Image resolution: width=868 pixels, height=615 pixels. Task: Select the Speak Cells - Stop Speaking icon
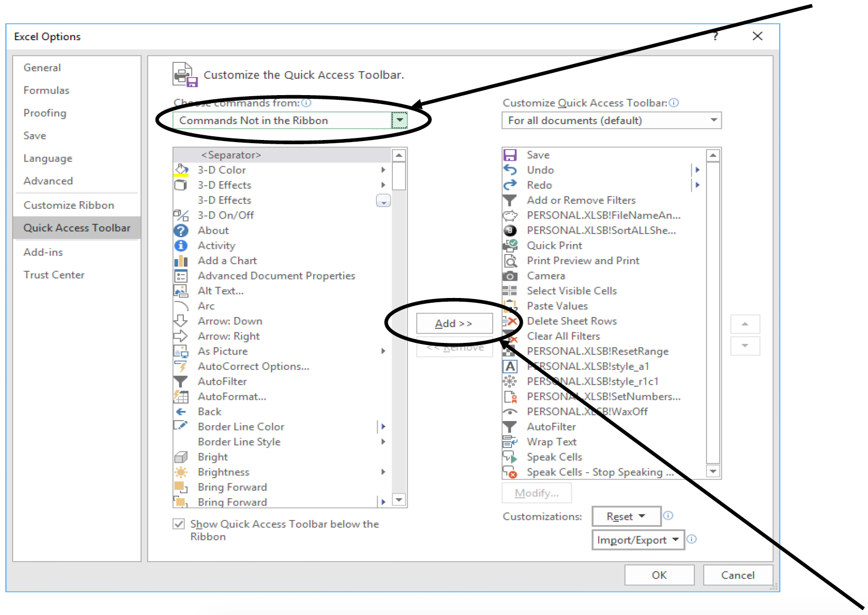[x=510, y=472]
